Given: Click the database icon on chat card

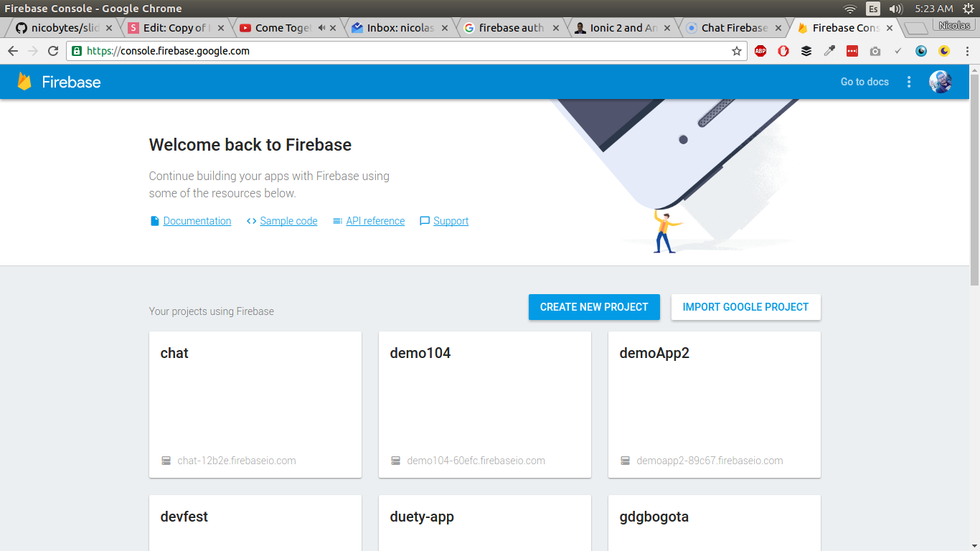Looking at the screenshot, I should (x=166, y=461).
